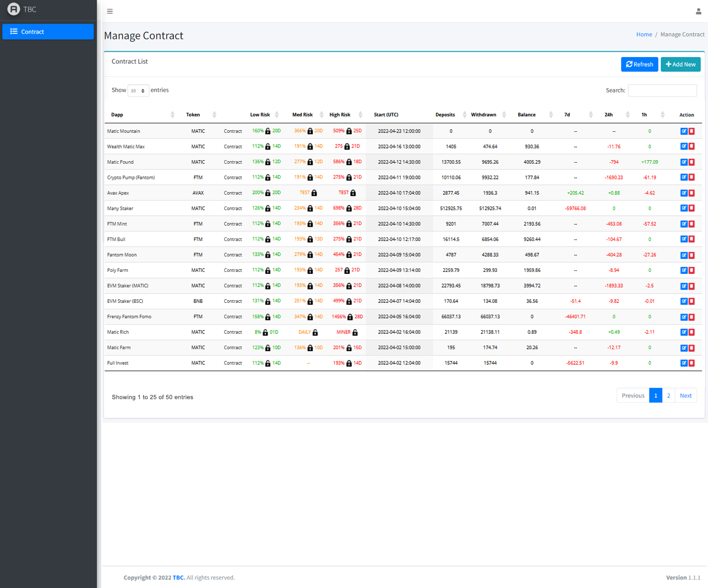Delete the Many Staker contract
The width and height of the screenshot is (708, 588).
pyautogui.click(x=692, y=208)
